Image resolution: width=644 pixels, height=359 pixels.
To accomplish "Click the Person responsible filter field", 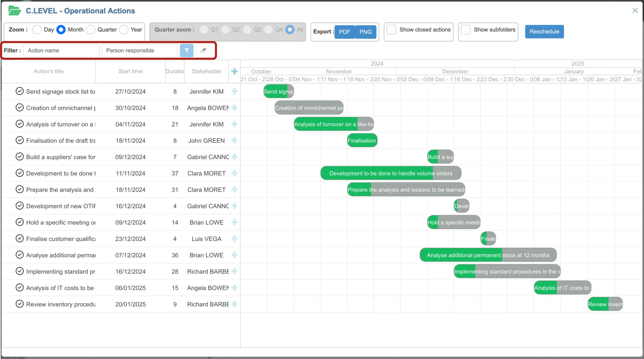I will click(x=140, y=51).
